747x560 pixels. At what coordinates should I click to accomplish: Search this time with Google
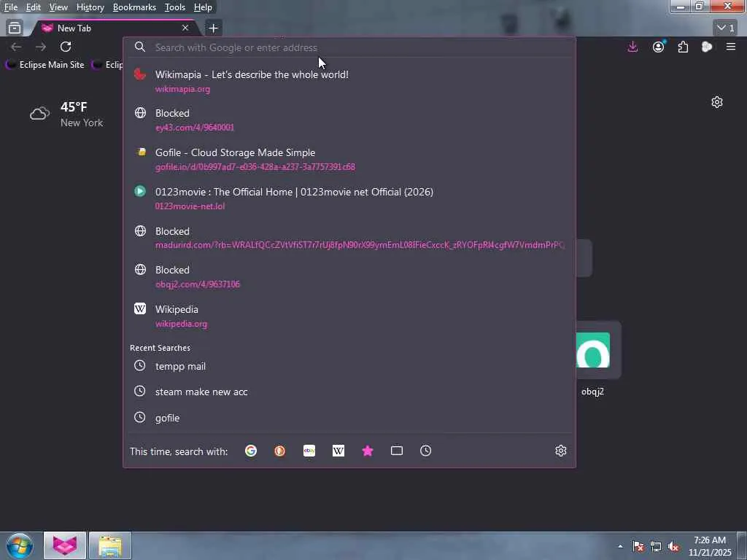point(251,451)
